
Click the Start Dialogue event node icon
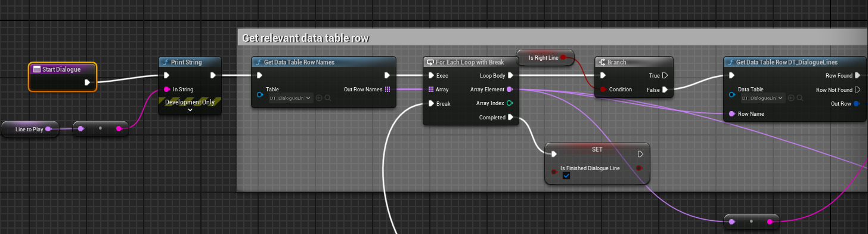click(36, 69)
